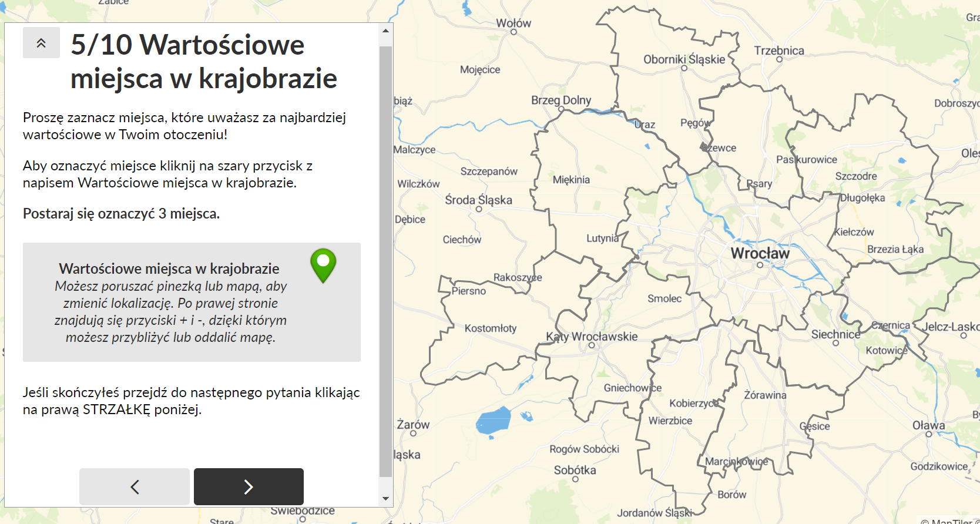Collapse the survey panel with double-chevron button

(41, 43)
